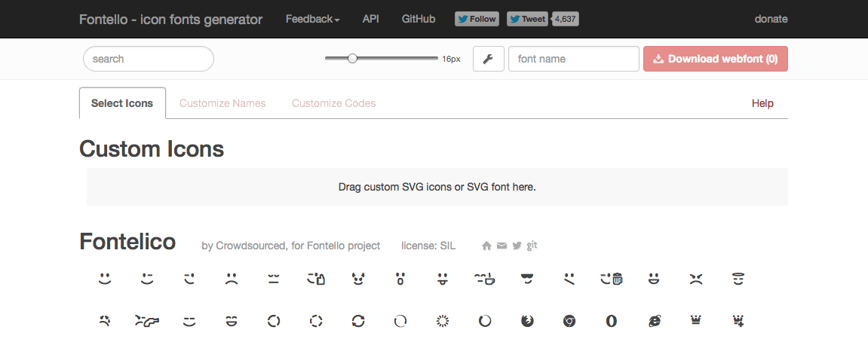Open the wrench settings button
The height and width of the screenshot is (348, 868).
coord(488,59)
